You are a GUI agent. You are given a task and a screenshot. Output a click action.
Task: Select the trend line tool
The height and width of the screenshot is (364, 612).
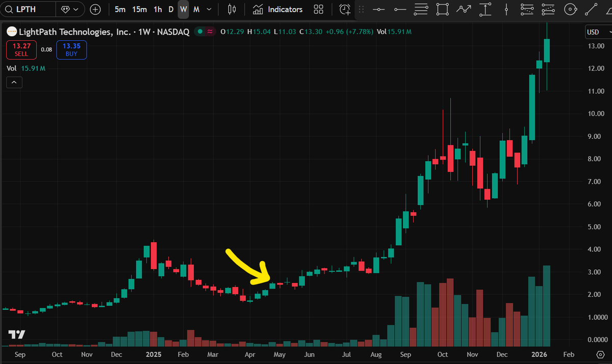click(591, 9)
